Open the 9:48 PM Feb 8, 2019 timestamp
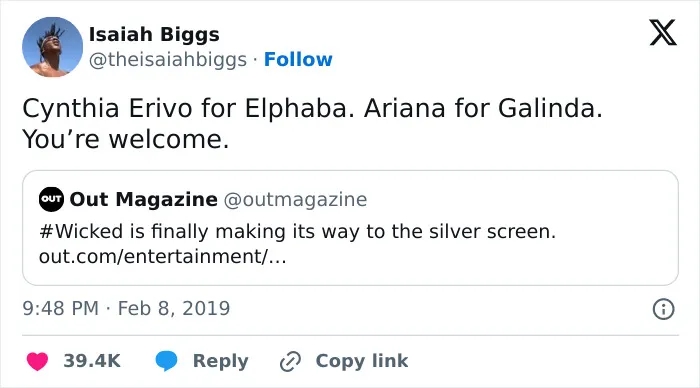700x388 pixels. 126,309
